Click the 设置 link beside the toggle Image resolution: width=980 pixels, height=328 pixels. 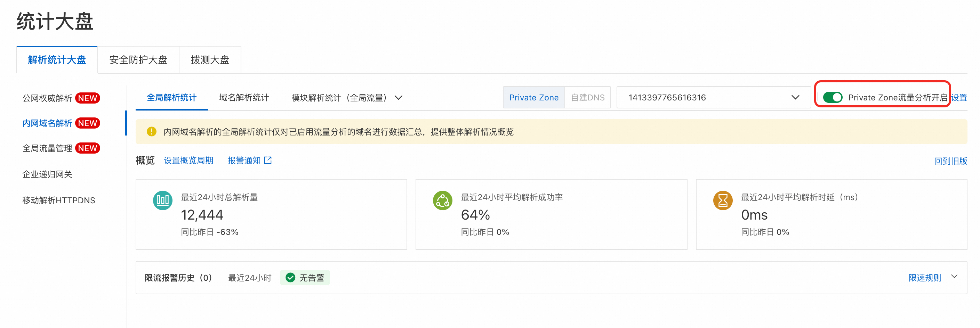click(x=959, y=98)
